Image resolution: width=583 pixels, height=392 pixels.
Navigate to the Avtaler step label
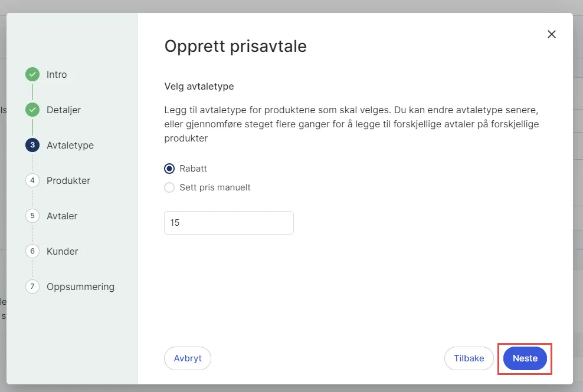[61, 216]
